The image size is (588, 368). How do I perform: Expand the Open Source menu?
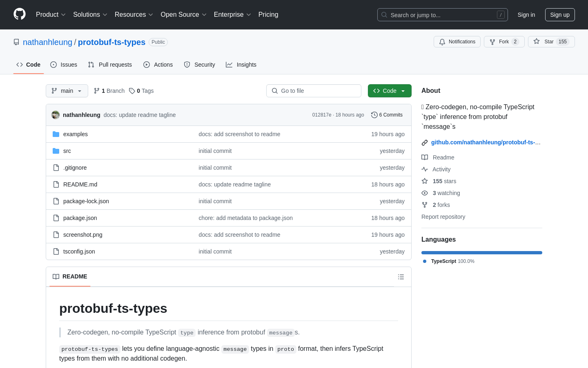(x=183, y=15)
